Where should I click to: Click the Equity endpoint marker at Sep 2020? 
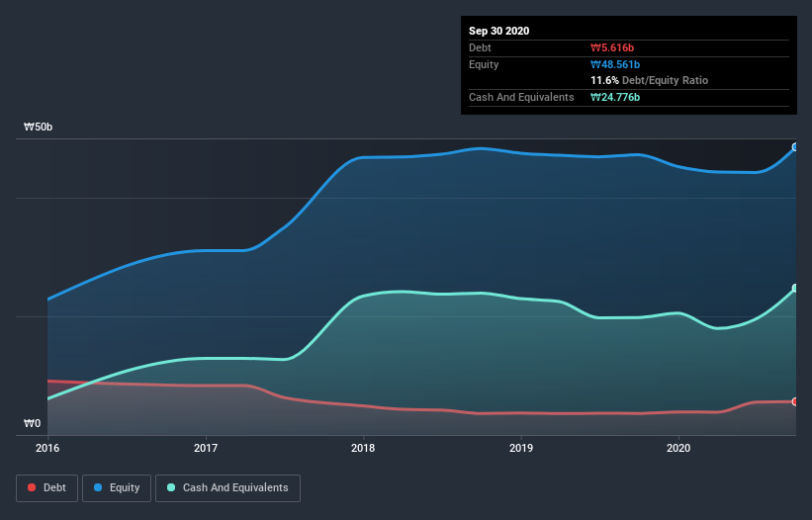(x=795, y=147)
